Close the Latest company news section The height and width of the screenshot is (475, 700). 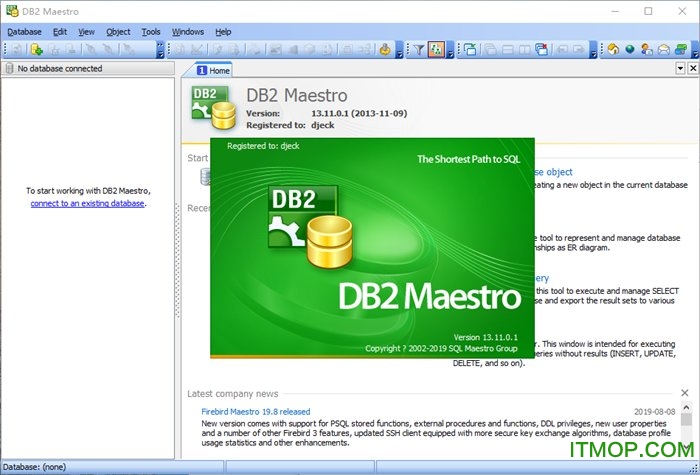pyautogui.click(x=685, y=393)
